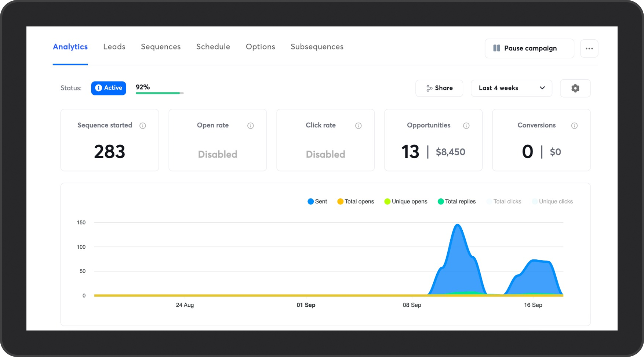Click info icon next to Open rate
Viewport: 644px width, 357px height.
tap(251, 126)
